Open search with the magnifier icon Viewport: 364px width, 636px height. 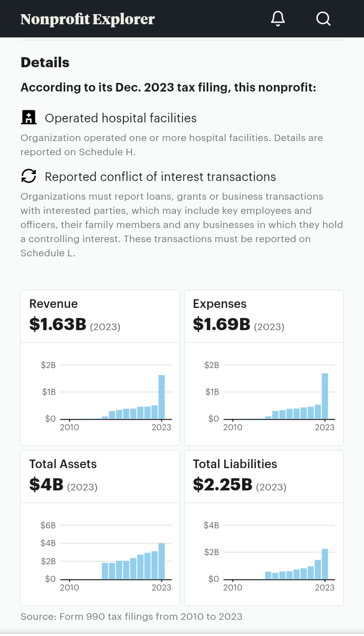click(x=323, y=19)
